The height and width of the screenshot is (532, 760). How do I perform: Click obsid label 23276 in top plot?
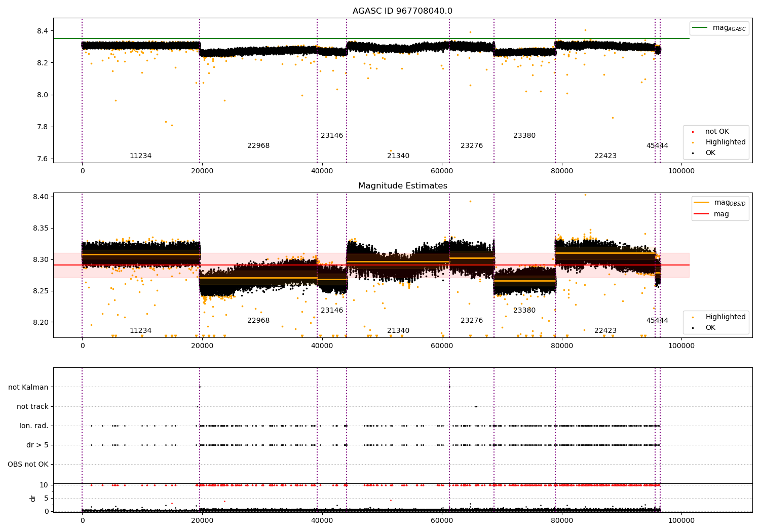pos(472,146)
